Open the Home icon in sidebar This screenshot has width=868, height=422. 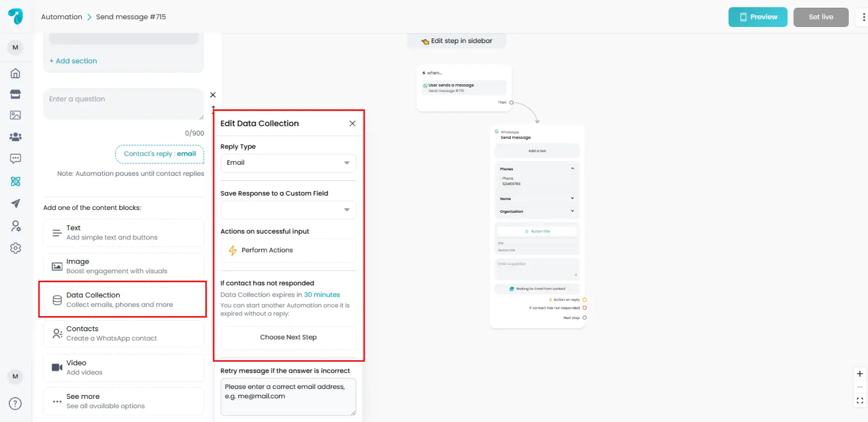(x=15, y=73)
